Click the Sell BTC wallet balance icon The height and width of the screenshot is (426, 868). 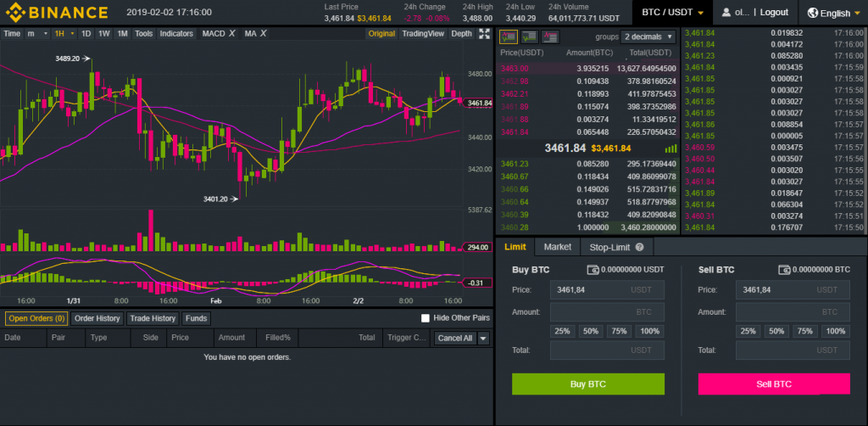(x=784, y=270)
